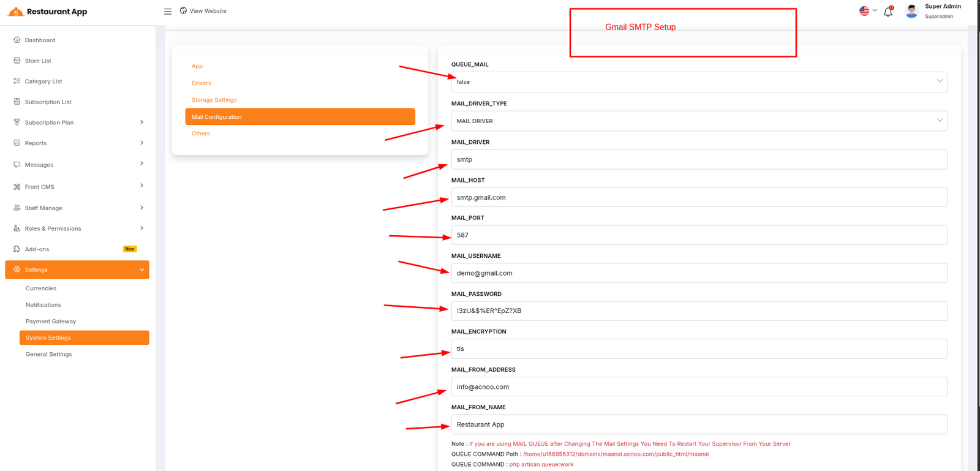Click the Store List sidebar icon
This screenshot has width=980, height=471.
pyautogui.click(x=17, y=61)
